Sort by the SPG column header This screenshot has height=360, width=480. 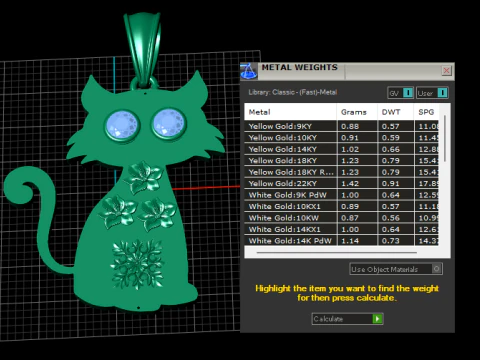pos(426,112)
